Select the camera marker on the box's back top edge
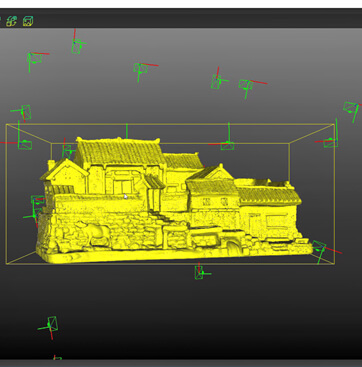Image resolution: width=362 pixels, height=367 pixels. pos(227,143)
